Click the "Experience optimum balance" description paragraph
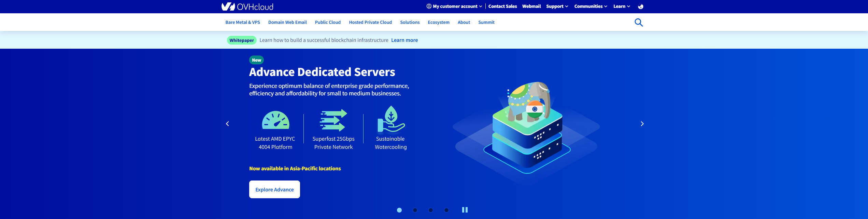 pos(329,90)
